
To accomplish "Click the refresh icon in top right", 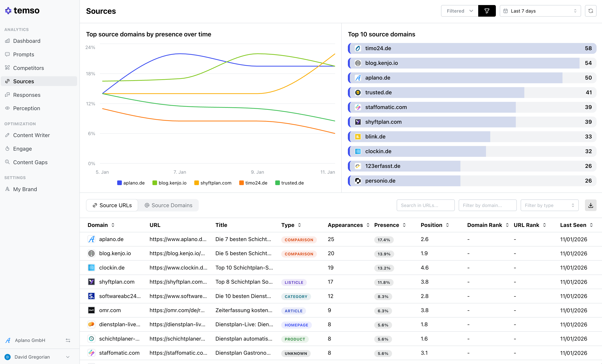I will click(591, 11).
